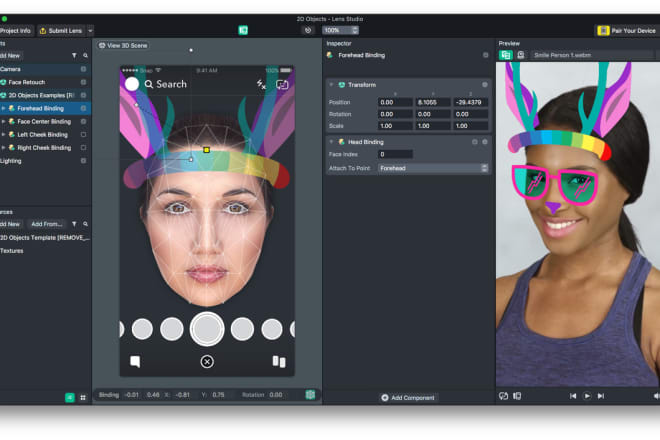Enable the Right Cheek Binding checkbox
This screenshot has width=660, height=440.
[x=83, y=148]
